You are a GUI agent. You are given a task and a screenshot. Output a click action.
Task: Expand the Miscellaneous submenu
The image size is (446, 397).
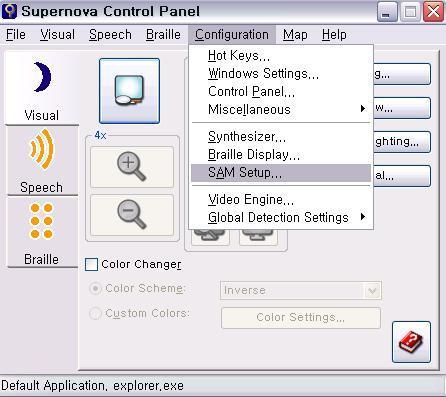click(281, 109)
